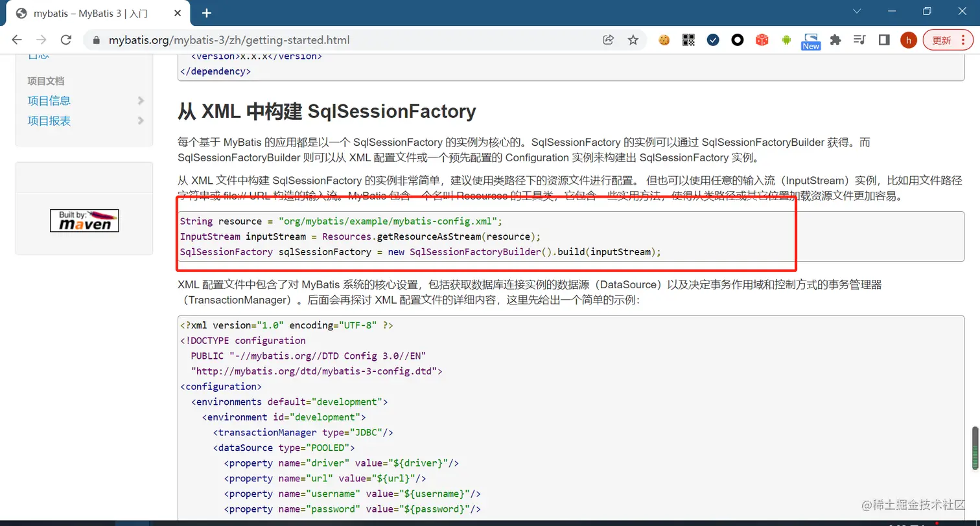Screen dimensions: 980x526
Task: Click the '</dependency>' code line
Action: (215, 71)
